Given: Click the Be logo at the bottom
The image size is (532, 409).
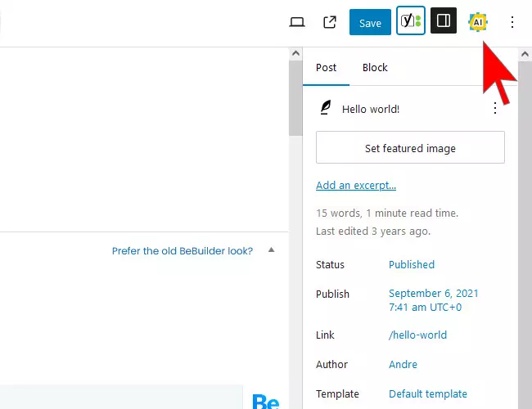Looking at the screenshot, I should (266, 402).
